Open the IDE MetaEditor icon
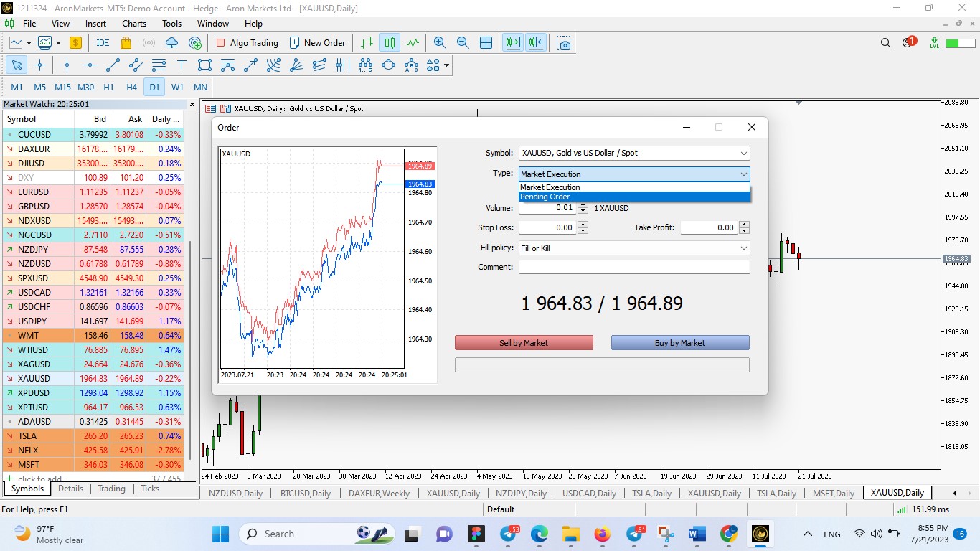The image size is (980, 551). point(103,43)
